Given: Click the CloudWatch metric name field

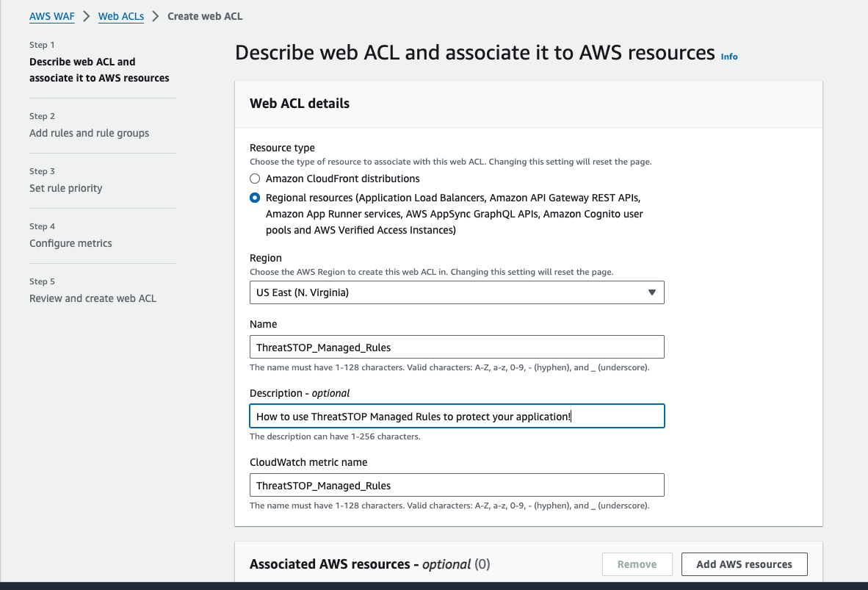Looking at the screenshot, I should (x=456, y=486).
